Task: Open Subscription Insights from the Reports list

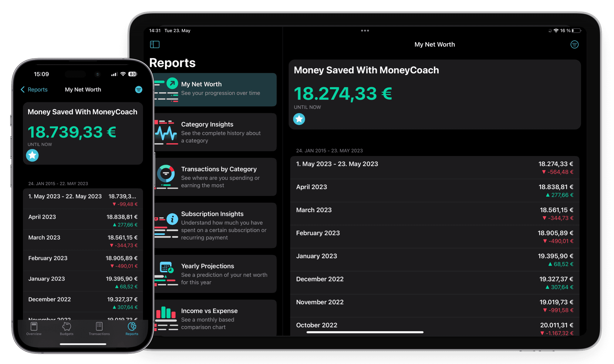Action: tap(215, 225)
